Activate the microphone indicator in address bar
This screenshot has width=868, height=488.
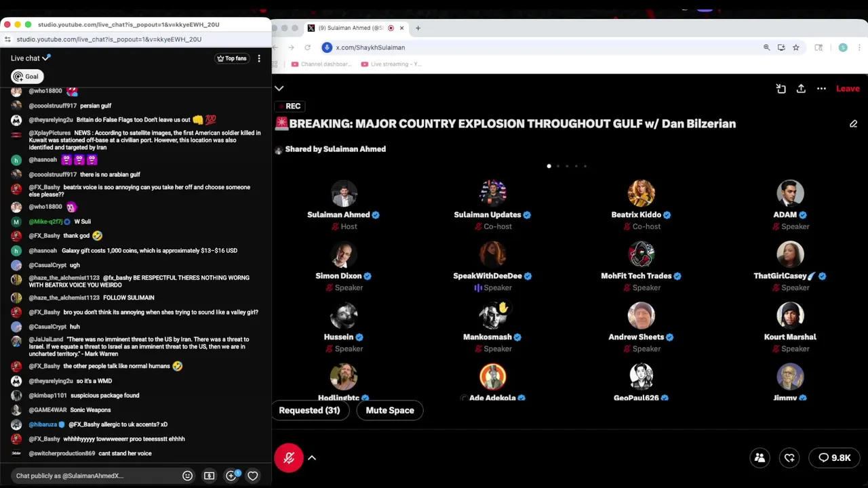[x=327, y=47]
